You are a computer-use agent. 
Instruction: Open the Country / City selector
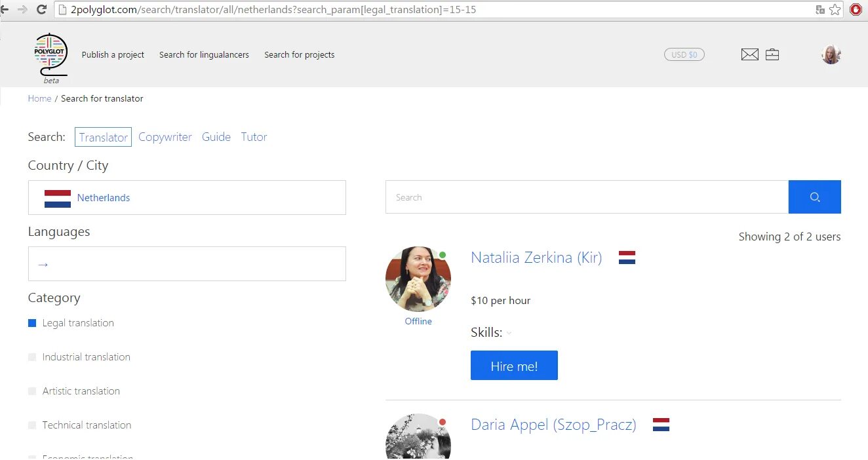coord(187,198)
